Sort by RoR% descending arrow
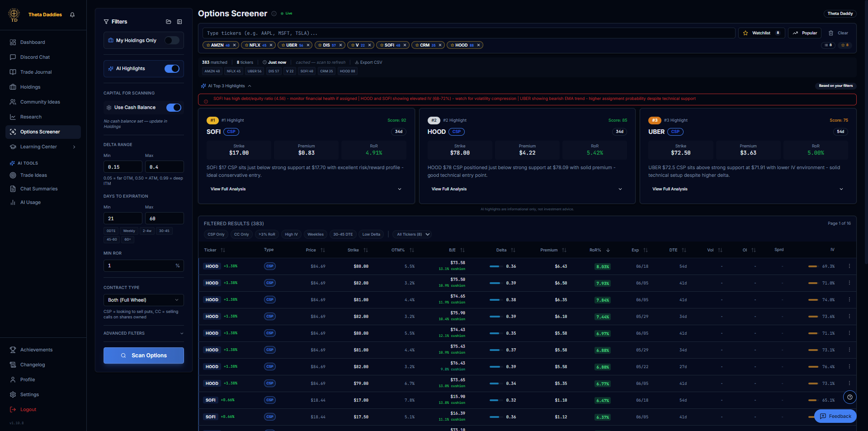This screenshot has height=431, width=868. pyautogui.click(x=608, y=250)
